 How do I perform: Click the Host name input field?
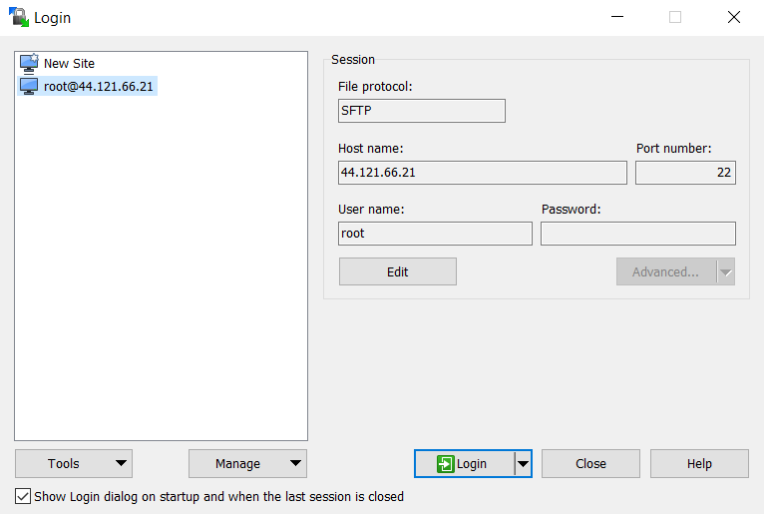[x=482, y=173]
